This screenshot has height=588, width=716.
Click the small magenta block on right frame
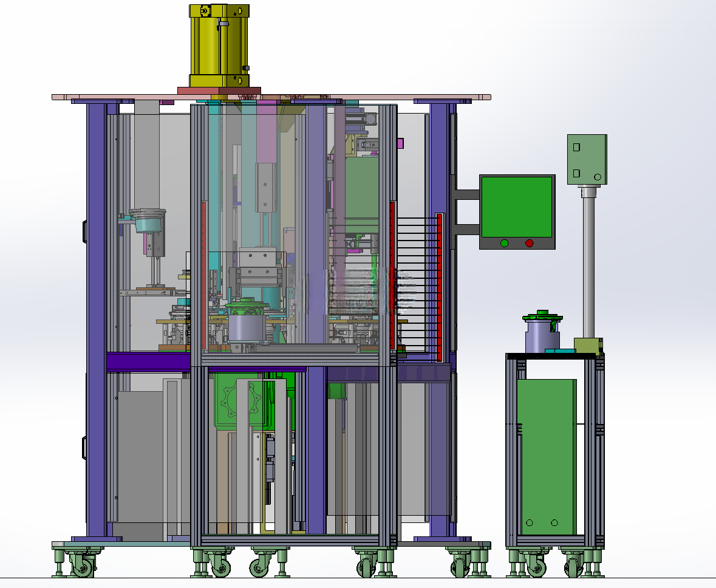point(400,143)
